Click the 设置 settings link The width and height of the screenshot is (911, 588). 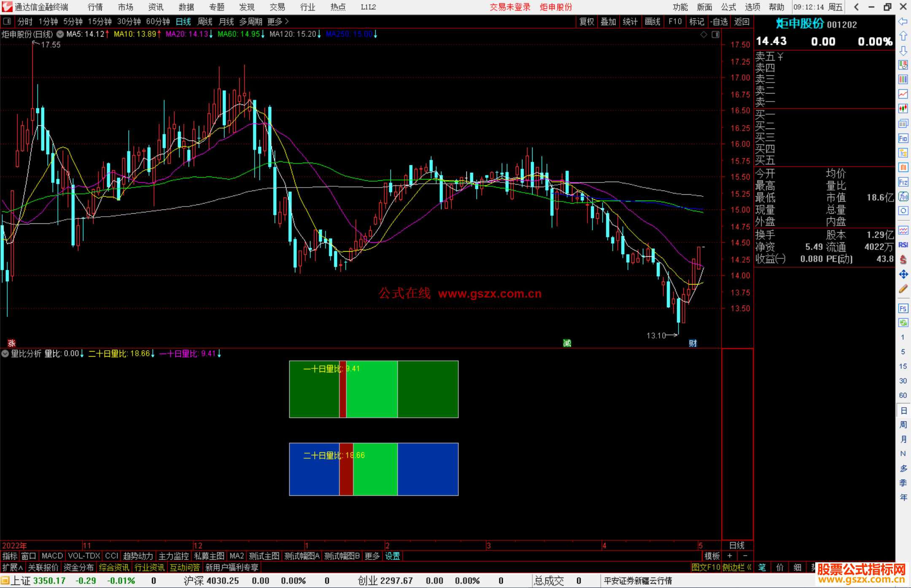pos(392,556)
